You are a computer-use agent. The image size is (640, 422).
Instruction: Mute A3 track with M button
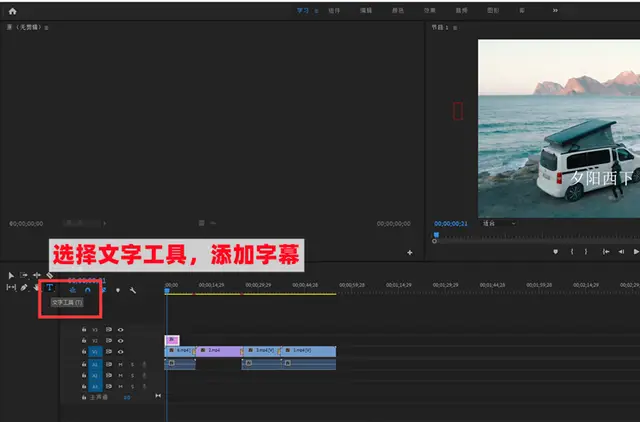pyautogui.click(x=120, y=386)
